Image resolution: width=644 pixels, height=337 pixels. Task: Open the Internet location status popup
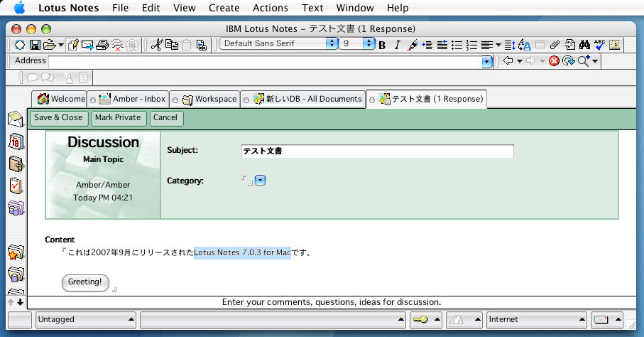(x=536, y=320)
